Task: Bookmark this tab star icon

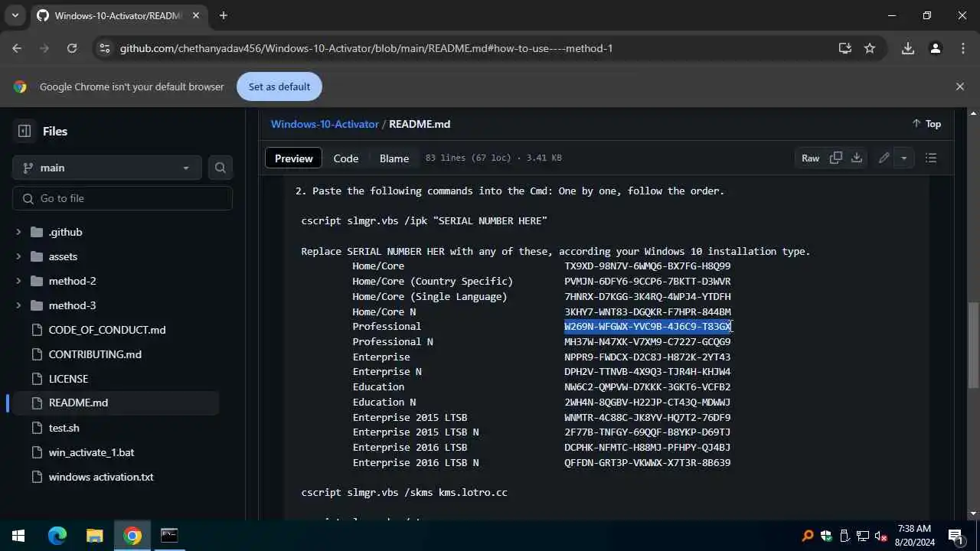Action: pyautogui.click(x=870, y=48)
